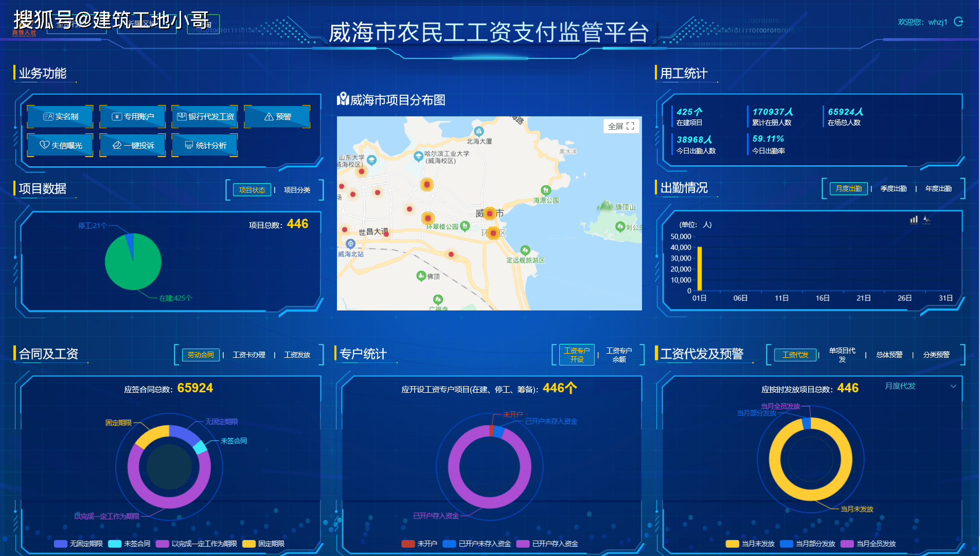Toggle the 已开户未存入资金 legend series

click(477, 544)
